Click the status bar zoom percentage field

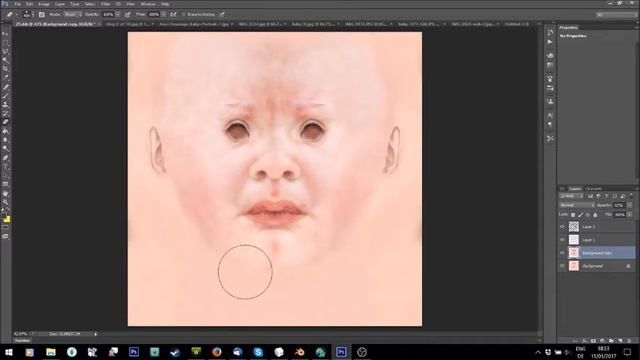tap(20, 333)
